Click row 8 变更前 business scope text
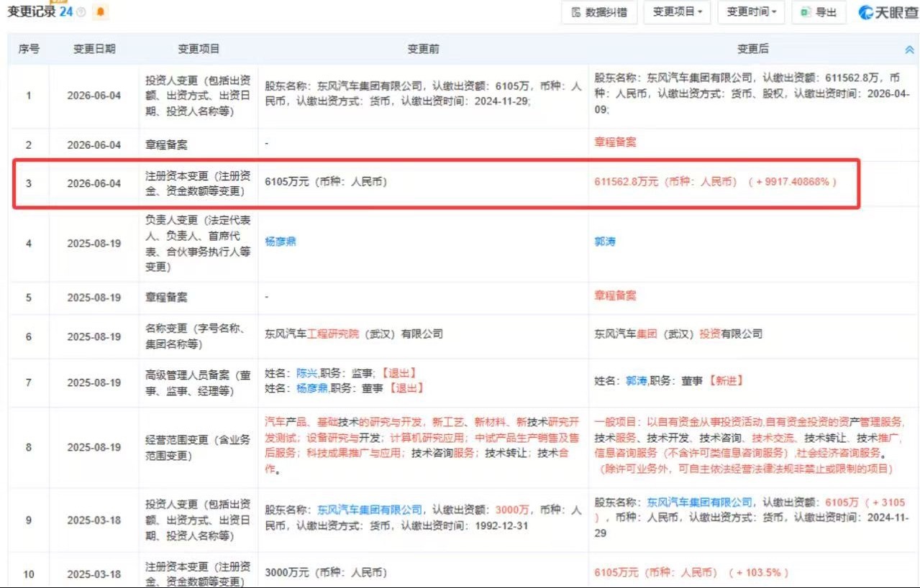Screen dimensions: 920x588 coord(423,446)
